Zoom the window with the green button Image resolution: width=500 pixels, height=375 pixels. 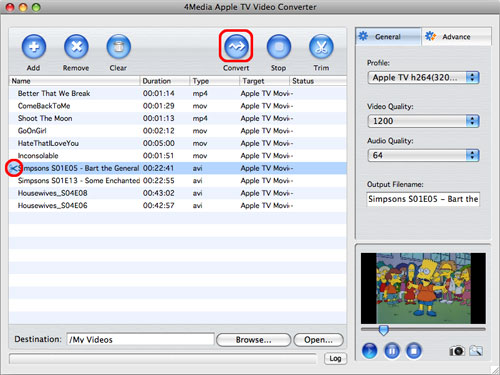point(36,7)
